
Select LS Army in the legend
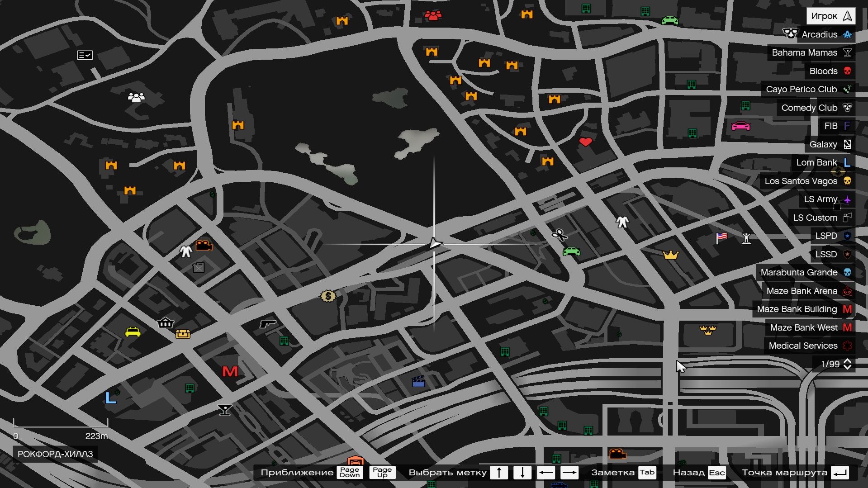coord(827,199)
